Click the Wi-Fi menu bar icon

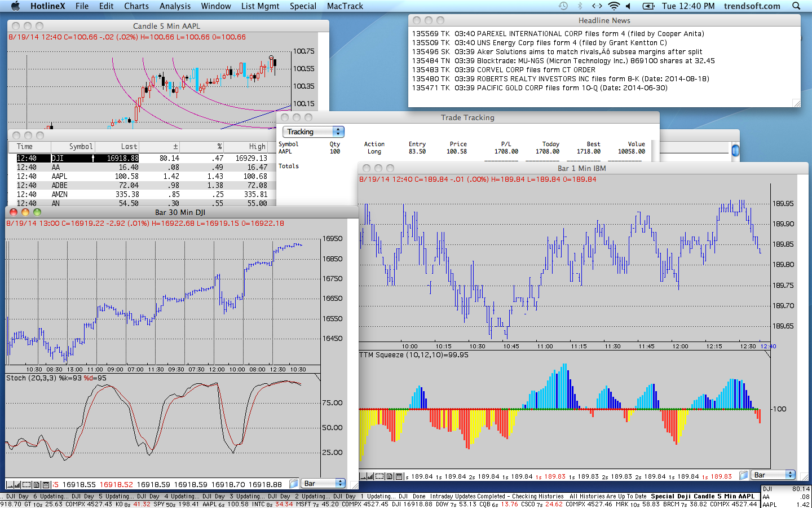614,6
